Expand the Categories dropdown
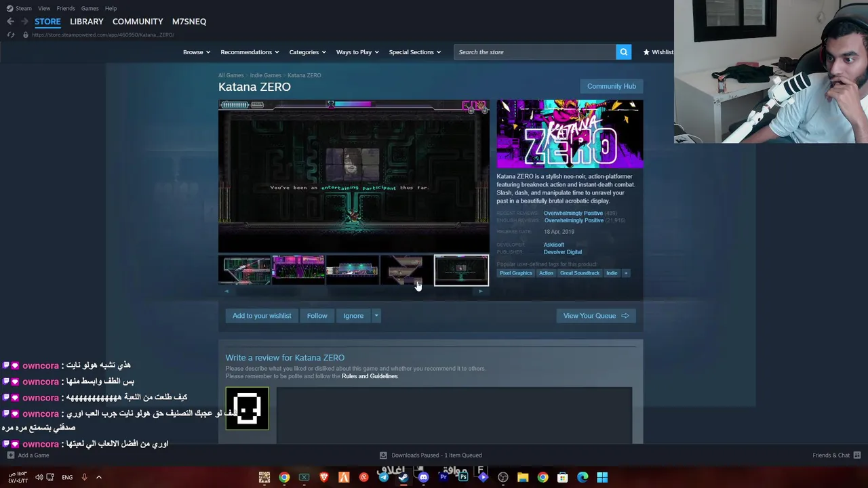The image size is (868, 488). tap(307, 52)
